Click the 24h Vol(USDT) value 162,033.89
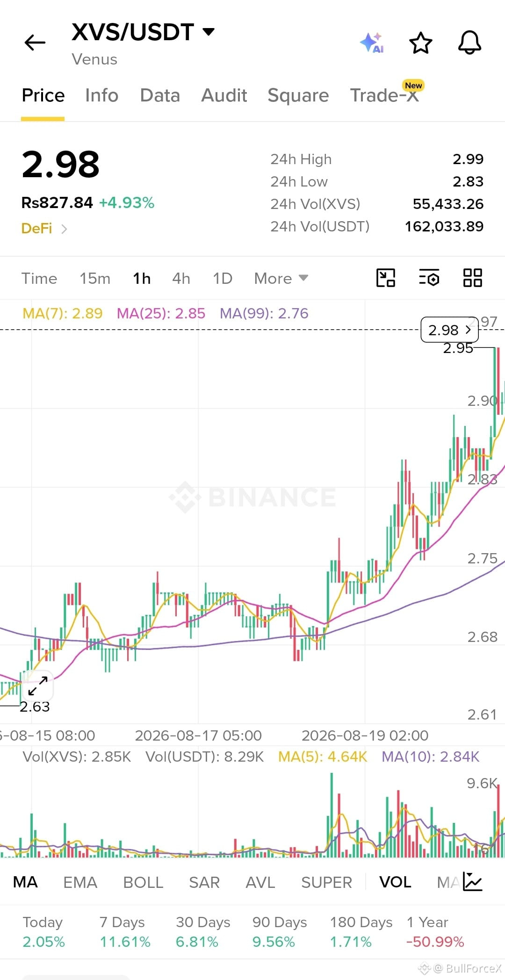The width and height of the screenshot is (505, 980). (444, 226)
